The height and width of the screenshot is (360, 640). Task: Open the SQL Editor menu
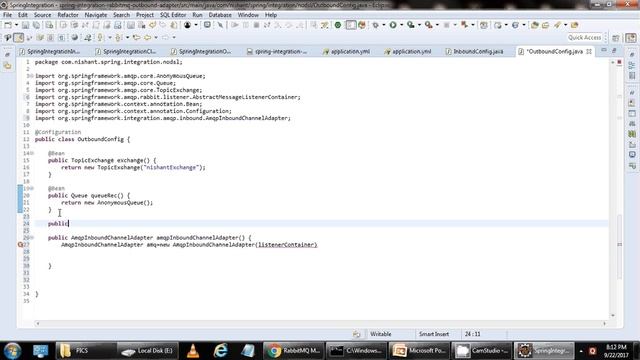click(x=173, y=15)
